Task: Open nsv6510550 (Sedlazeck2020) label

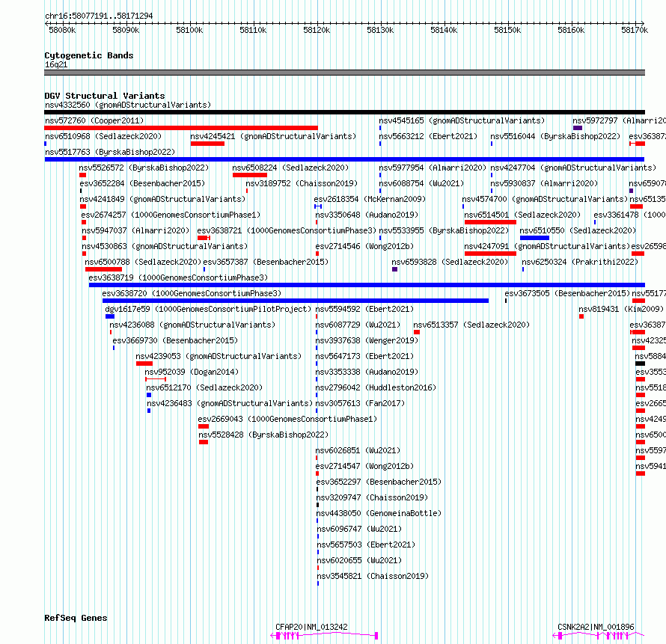Action: (578, 230)
